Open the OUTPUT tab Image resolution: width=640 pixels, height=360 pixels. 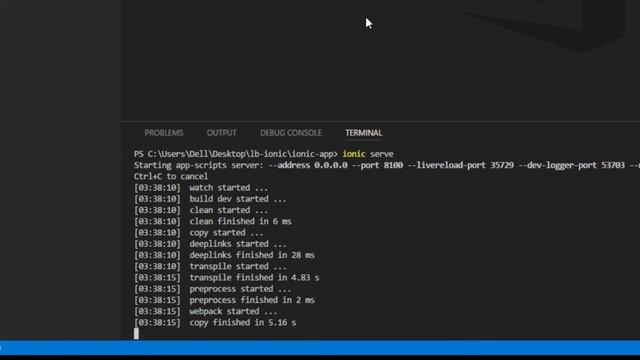pyautogui.click(x=221, y=133)
